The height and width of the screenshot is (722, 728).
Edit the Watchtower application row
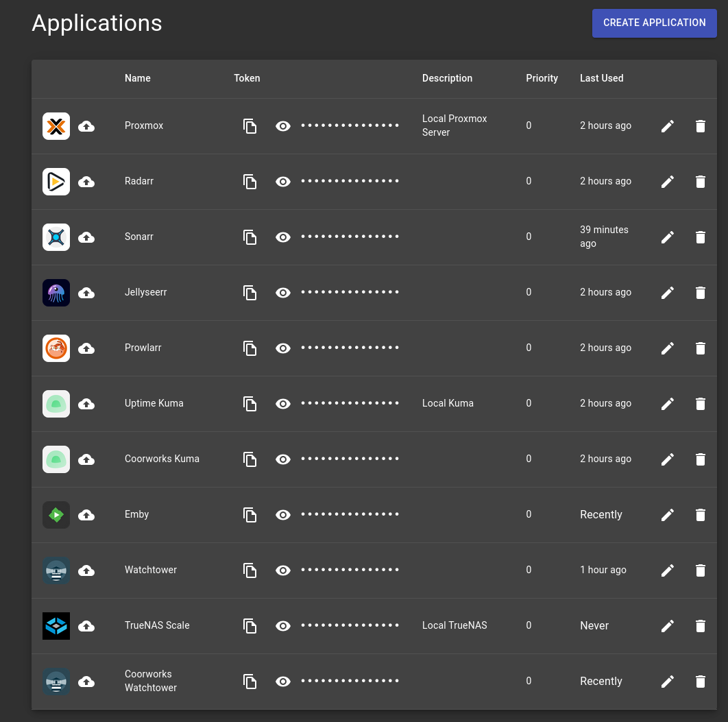[x=667, y=570]
